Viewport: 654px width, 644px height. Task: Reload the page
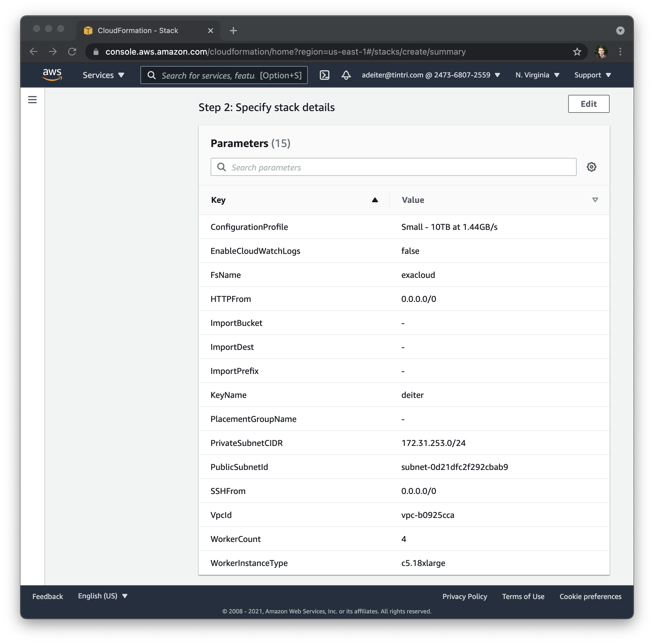(72, 52)
